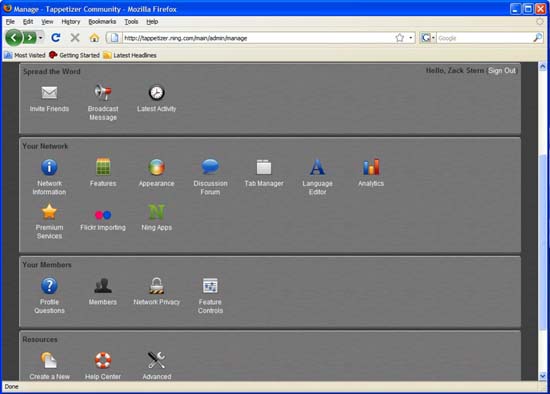
Task: Open Profile Questions icon
Action: pos(49,286)
